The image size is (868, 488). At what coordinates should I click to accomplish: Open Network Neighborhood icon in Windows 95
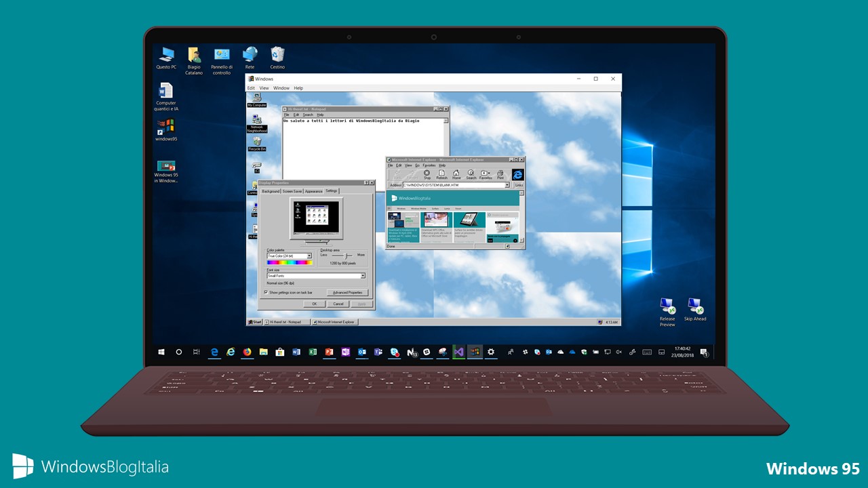(257, 123)
